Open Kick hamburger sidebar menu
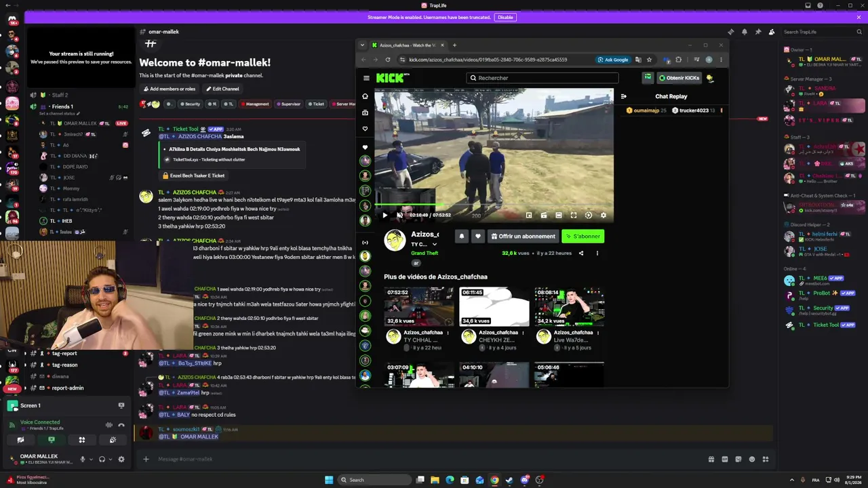The width and height of the screenshot is (868, 488). 366,78
